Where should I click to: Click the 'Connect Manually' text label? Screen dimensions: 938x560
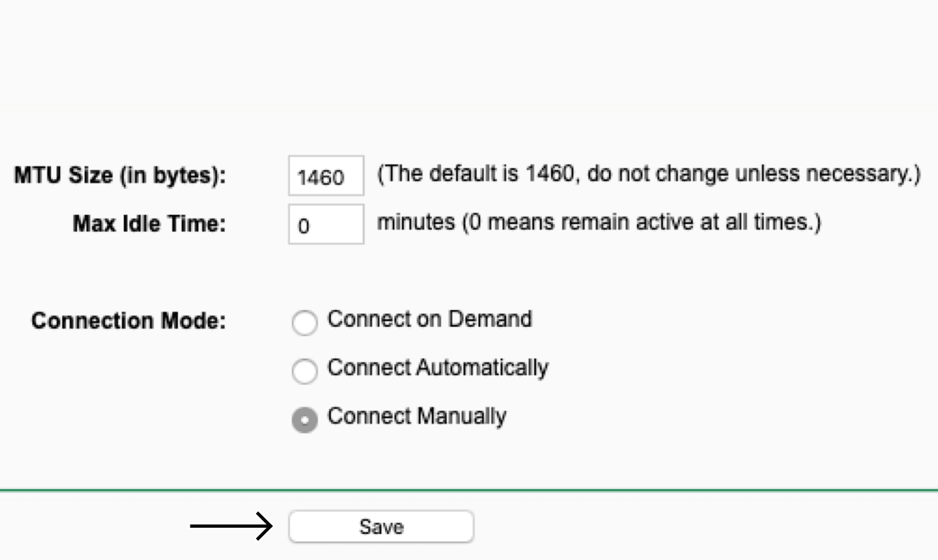pyautogui.click(x=417, y=416)
